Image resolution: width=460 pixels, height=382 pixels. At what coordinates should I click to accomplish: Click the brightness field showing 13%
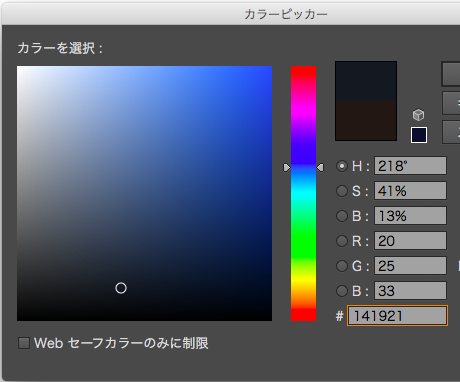coord(410,216)
